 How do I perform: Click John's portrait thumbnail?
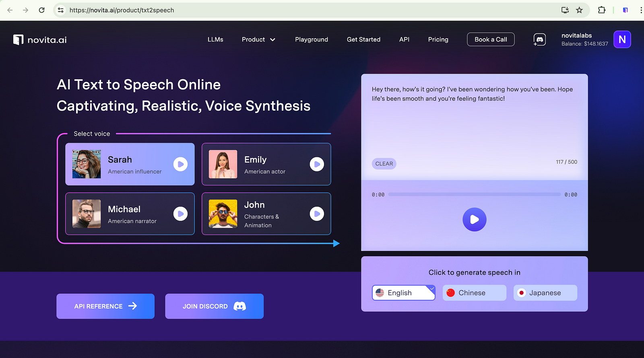tap(223, 214)
